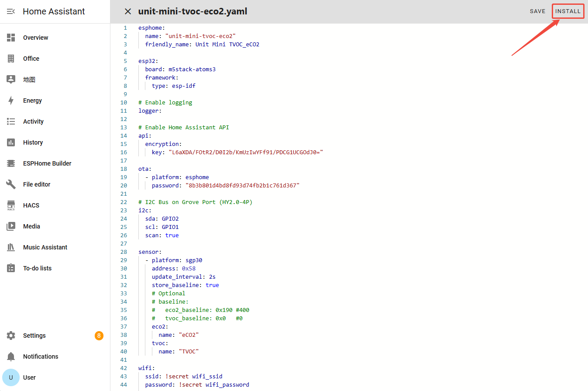The width and height of the screenshot is (588, 391).
Task: Collapse the Home Assistant sidebar menu icon
Action: (11, 11)
